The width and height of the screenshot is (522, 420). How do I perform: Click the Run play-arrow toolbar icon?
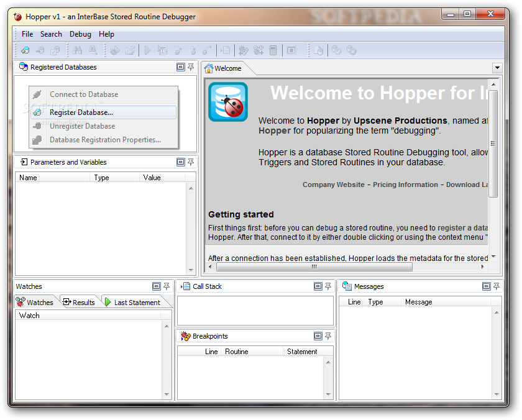pos(147,50)
